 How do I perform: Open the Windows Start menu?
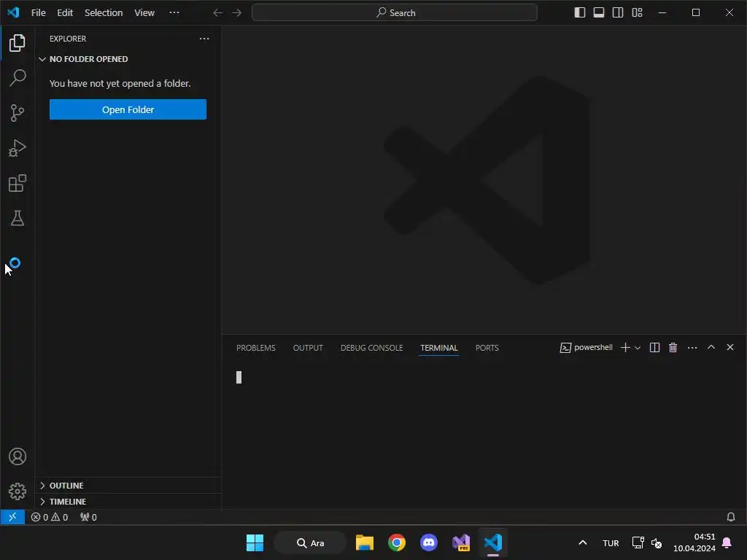point(255,542)
